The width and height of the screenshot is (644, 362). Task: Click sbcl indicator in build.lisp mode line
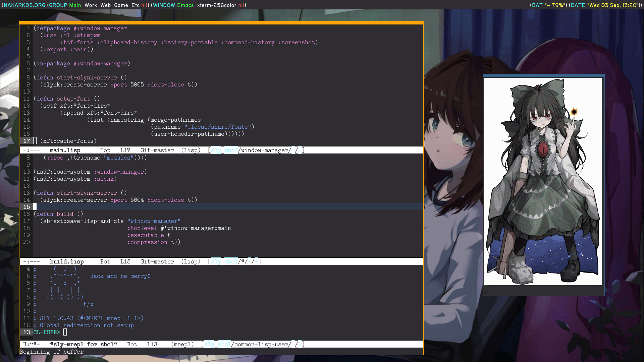point(231,262)
